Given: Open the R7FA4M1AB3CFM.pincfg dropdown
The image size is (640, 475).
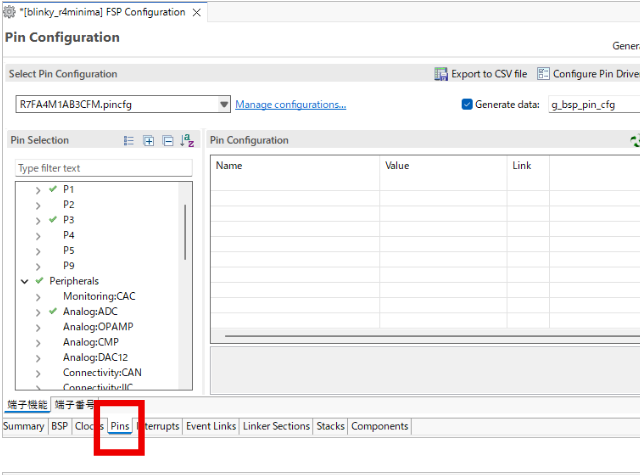Looking at the screenshot, I should [x=224, y=104].
